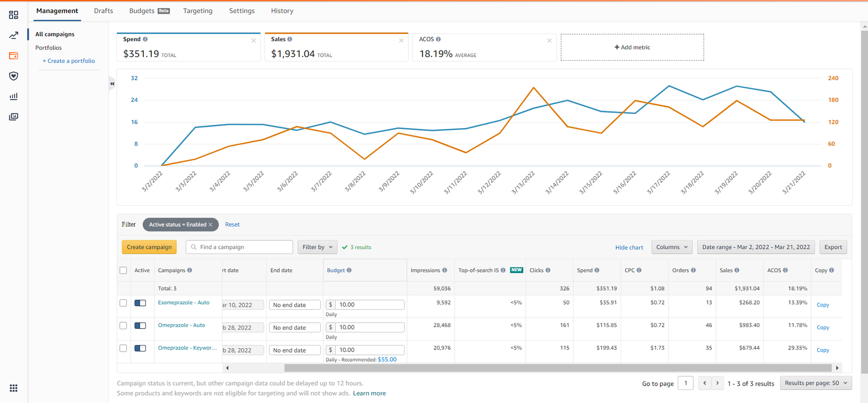Open the dashboard grid icon in sidebar
This screenshot has height=403, width=868.
click(14, 15)
